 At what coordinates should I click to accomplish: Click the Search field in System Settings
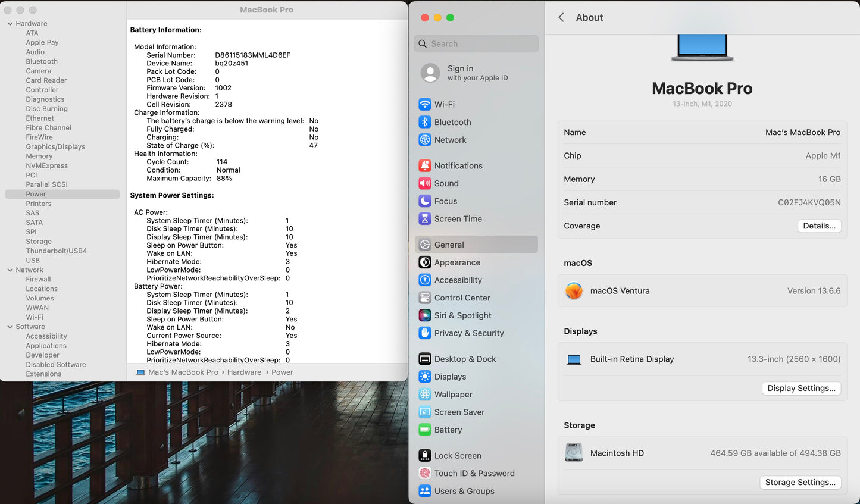point(476,44)
